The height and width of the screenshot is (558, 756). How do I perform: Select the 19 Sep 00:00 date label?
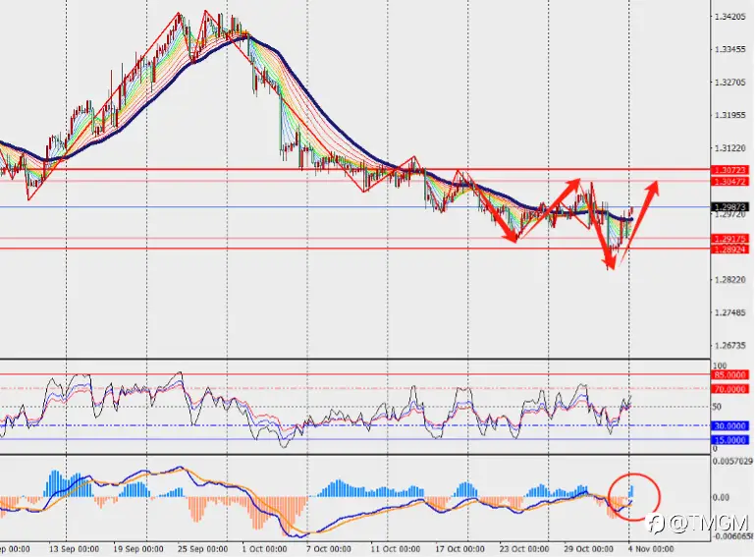tap(137, 549)
